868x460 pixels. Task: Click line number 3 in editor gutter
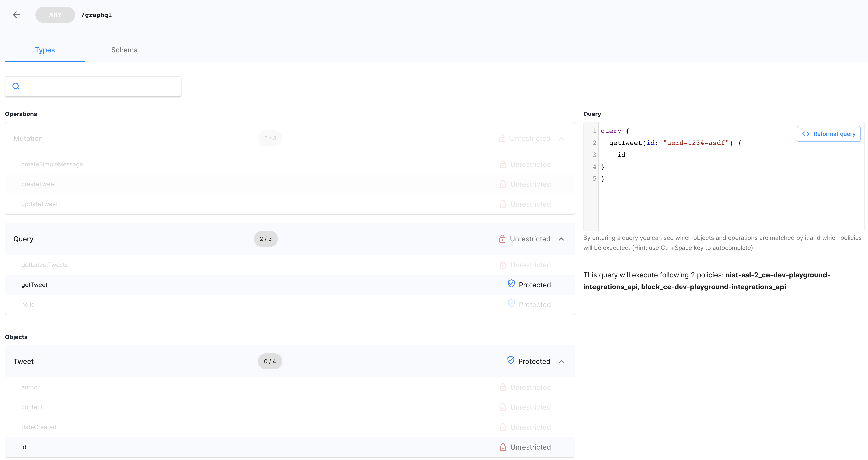click(x=594, y=155)
